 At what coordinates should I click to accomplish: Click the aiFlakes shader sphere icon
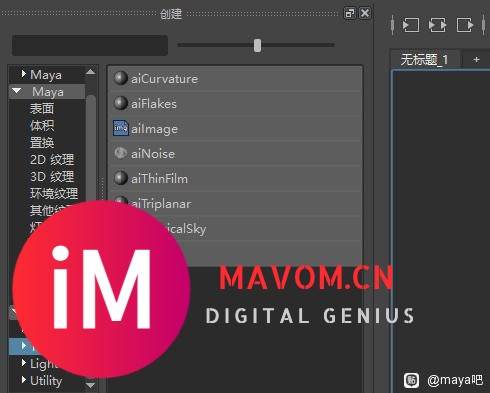click(121, 103)
